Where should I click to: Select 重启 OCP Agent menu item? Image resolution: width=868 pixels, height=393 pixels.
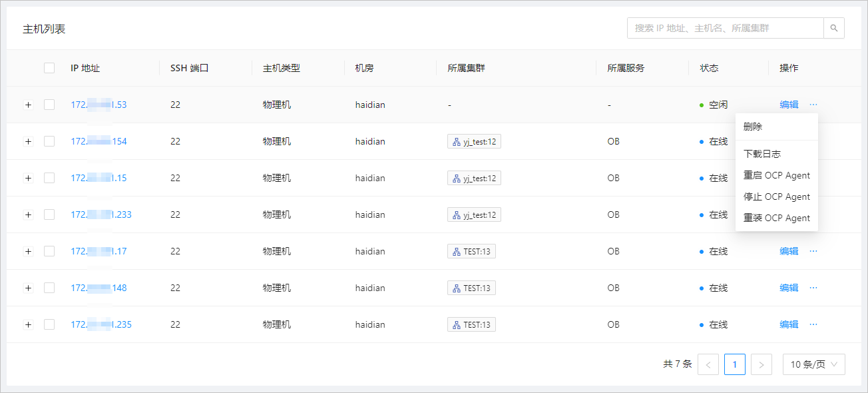tap(777, 175)
